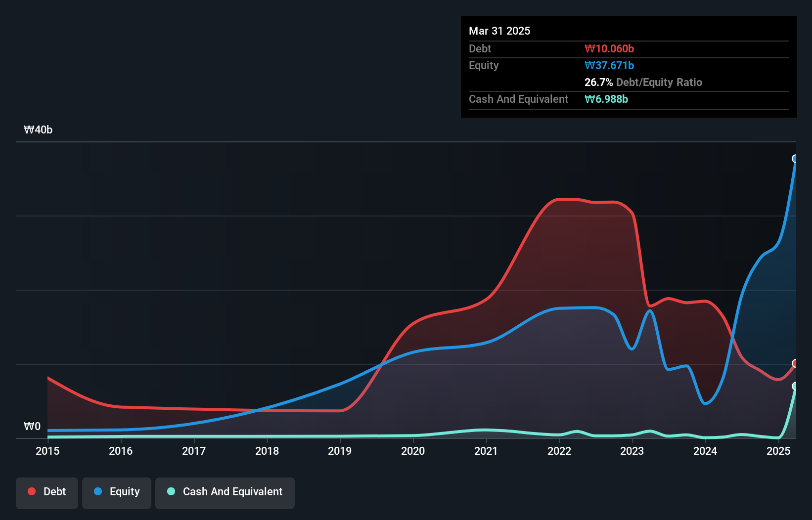
Task: Click the 2025 x-axis label
Action: (778, 451)
